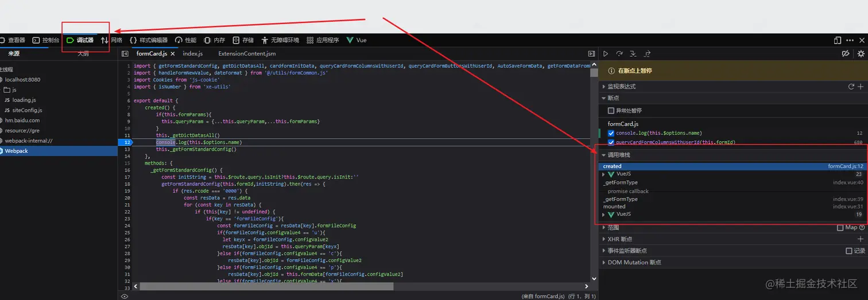Open the 查看器 inspector tab
This screenshot has height=300, width=868.
pos(13,40)
